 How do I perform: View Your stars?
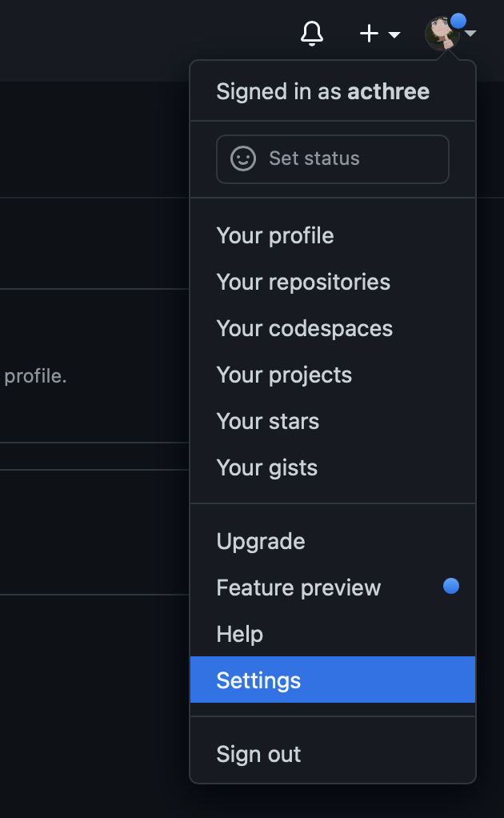pos(267,422)
